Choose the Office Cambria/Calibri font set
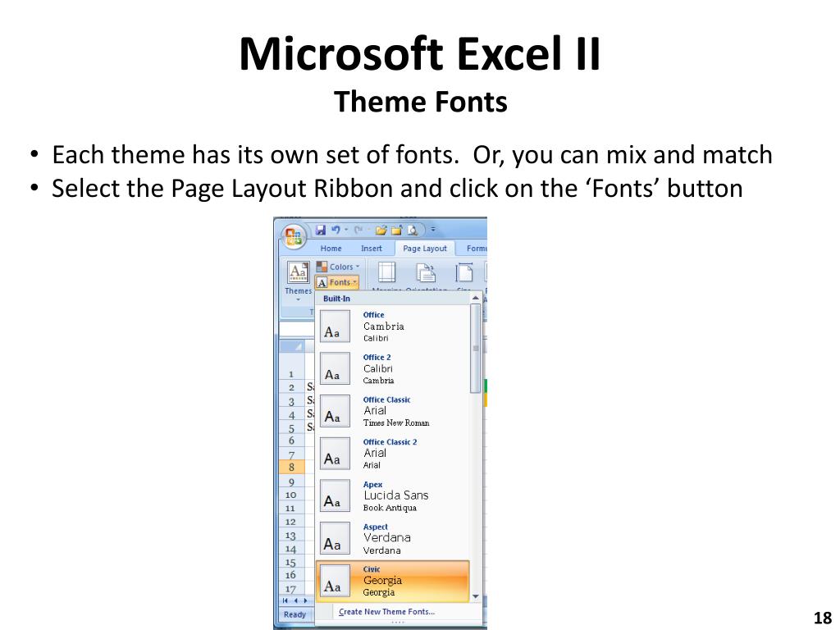 click(x=393, y=326)
